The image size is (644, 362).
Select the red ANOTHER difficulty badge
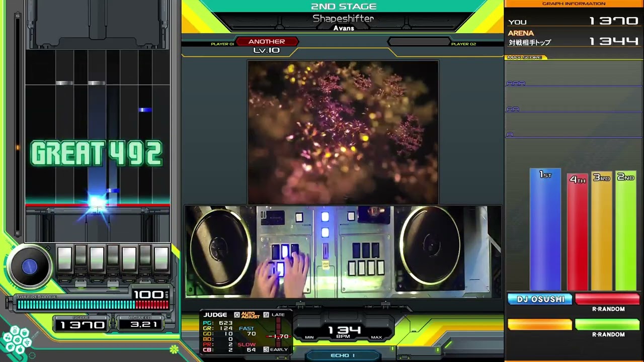tap(267, 42)
